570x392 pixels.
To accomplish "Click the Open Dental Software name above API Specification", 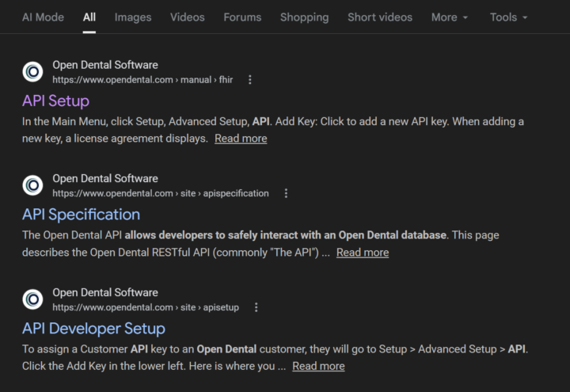I will tap(105, 178).
